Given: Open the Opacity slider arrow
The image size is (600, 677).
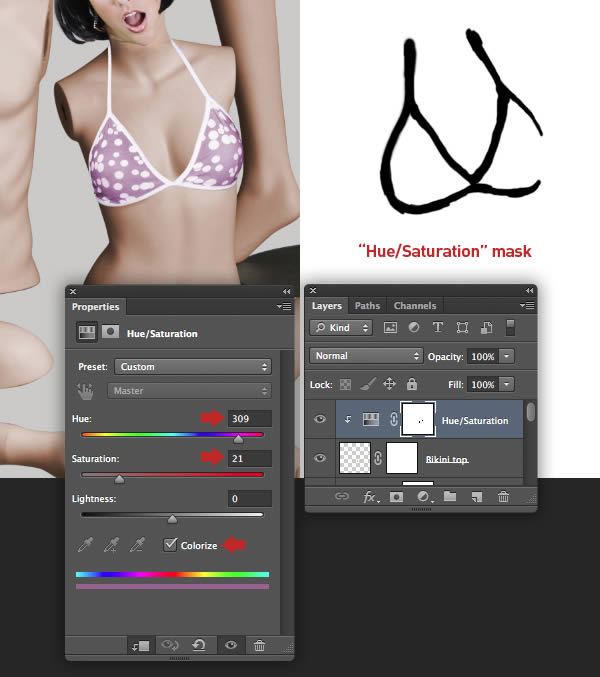Looking at the screenshot, I should tap(507, 356).
